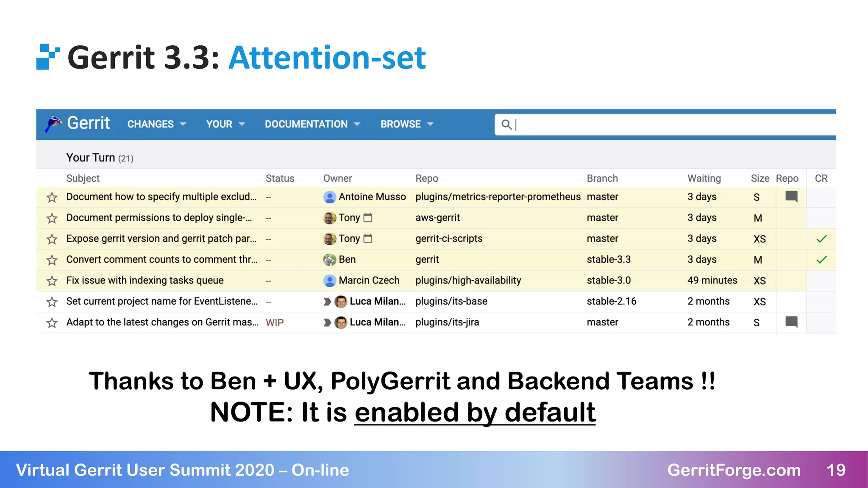Click Luca's avatar on the plugins/its-jira row

[341, 322]
